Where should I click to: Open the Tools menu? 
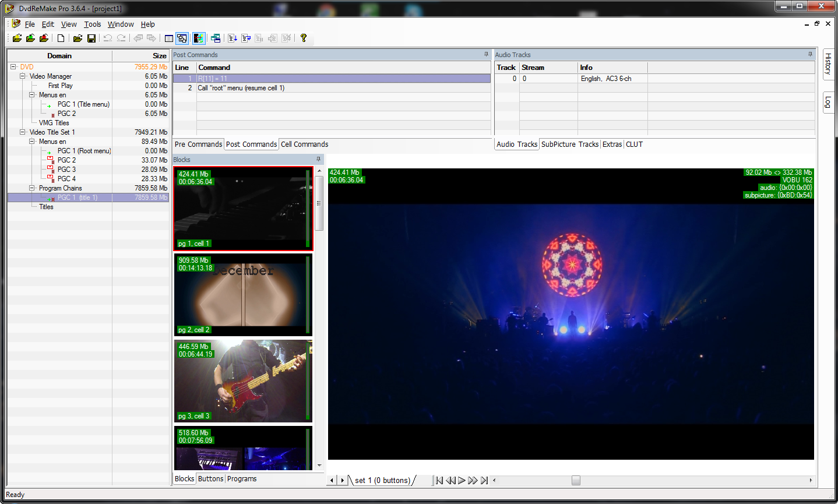point(92,24)
